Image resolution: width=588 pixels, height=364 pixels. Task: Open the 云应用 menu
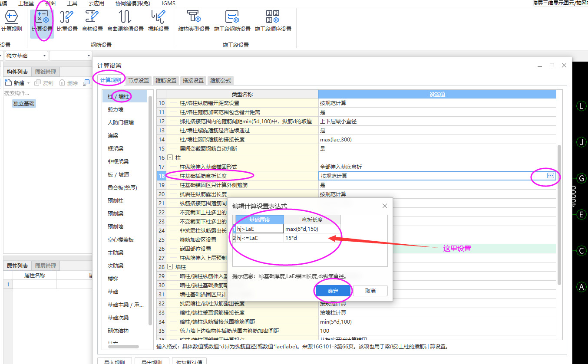96,3
